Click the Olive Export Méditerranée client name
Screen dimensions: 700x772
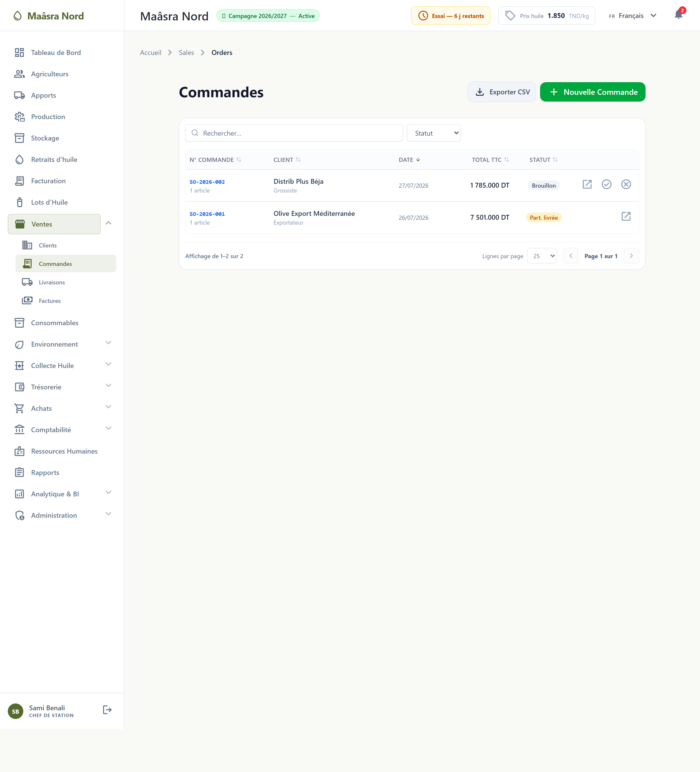pos(314,213)
